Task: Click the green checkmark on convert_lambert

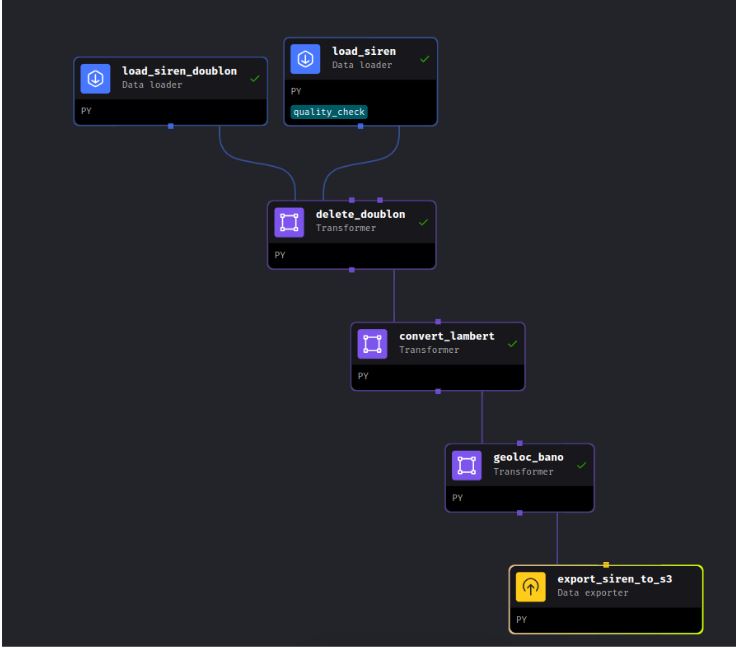Action: coord(512,343)
